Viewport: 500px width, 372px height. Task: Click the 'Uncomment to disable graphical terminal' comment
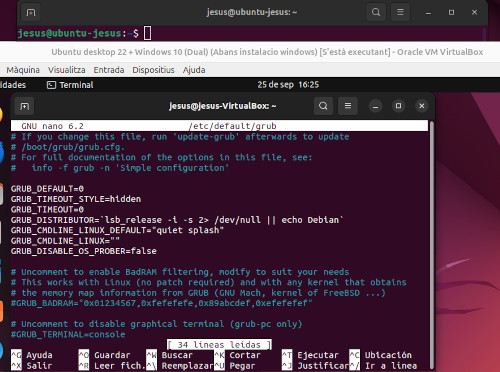157,324
